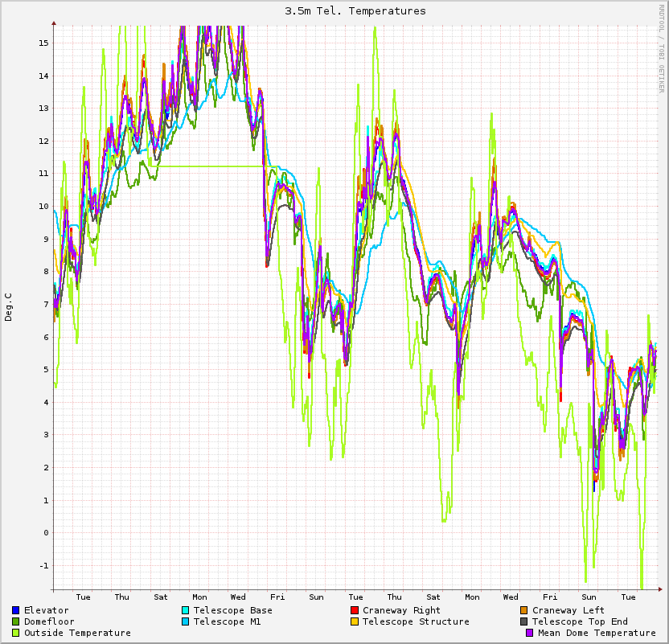This screenshot has height=644, width=669.
Task: Select the 'Mean Dome Temperature' legend text
Action: [597, 633]
